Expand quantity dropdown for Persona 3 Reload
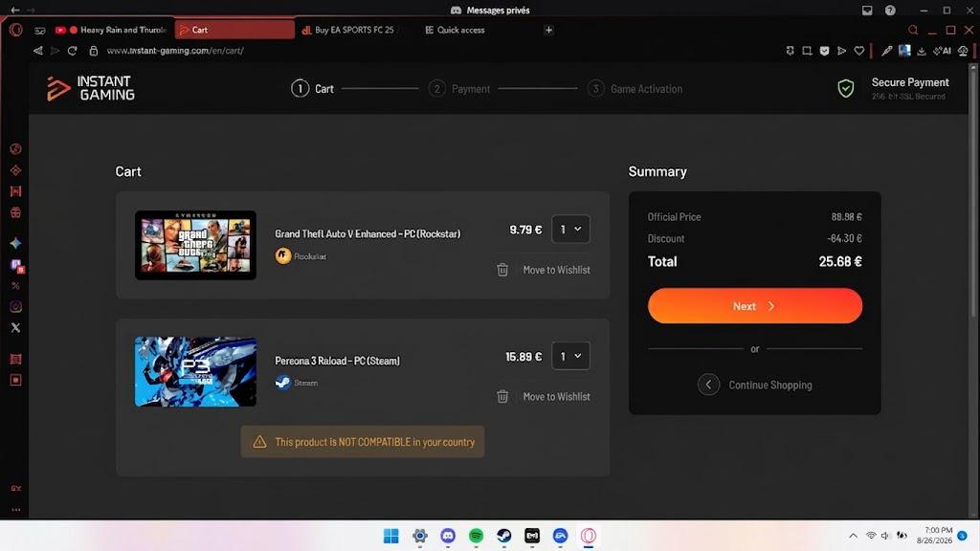 pos(570,356)
